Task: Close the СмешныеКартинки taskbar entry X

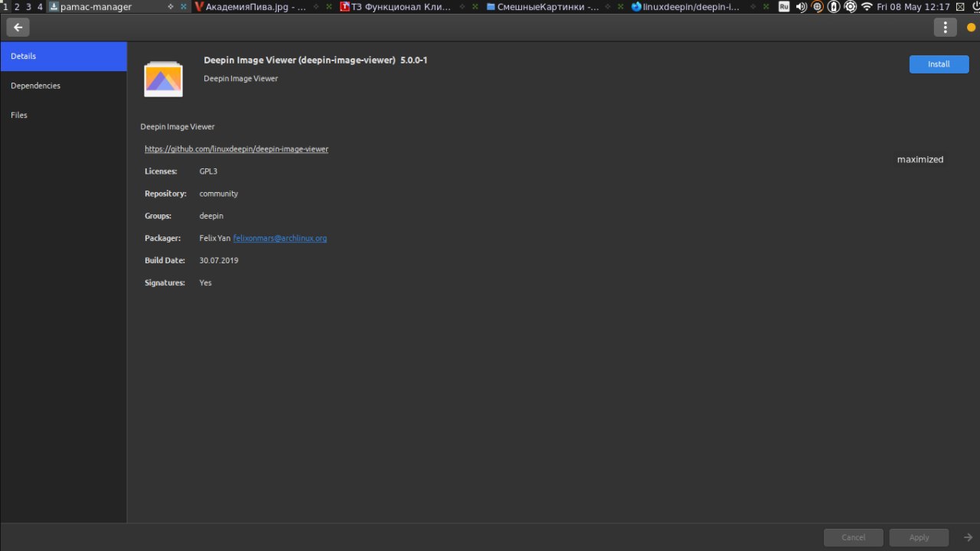Action: (621, 7)
